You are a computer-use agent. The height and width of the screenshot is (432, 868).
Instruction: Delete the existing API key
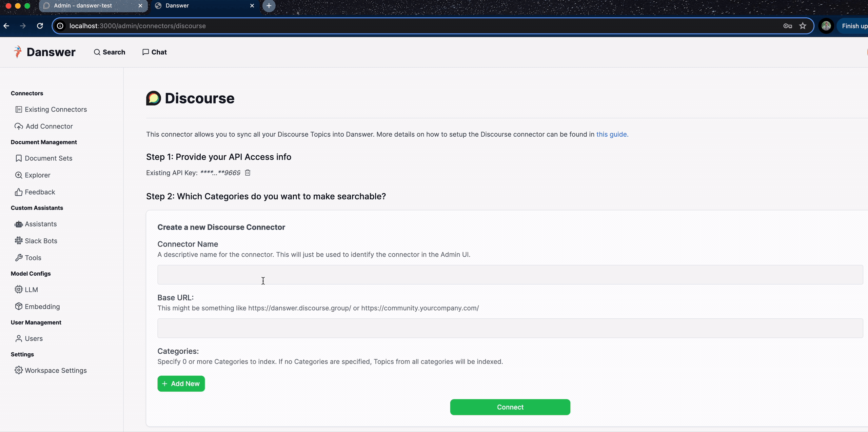(247, 173)
